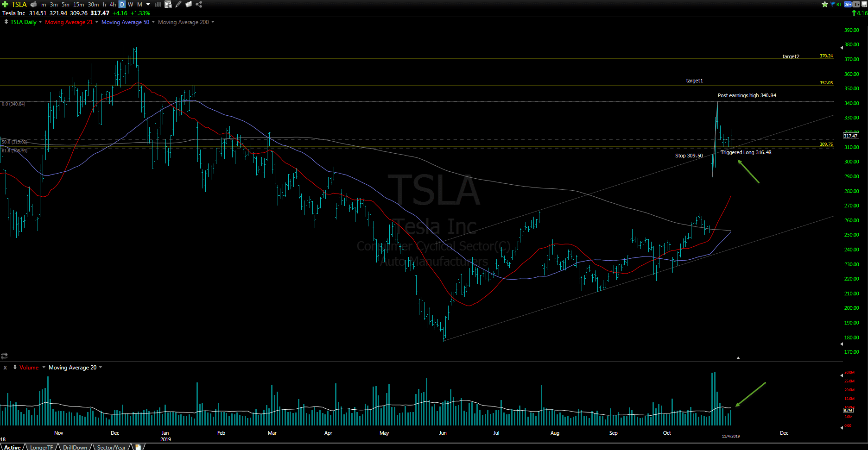Switch to the hourly (h) timeframe
Viewport: 868px width, 450px height.
click(x=104, y=5)
